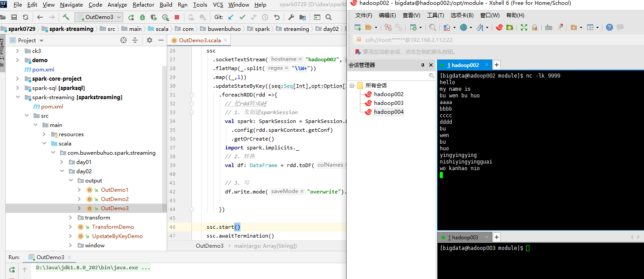The width and height of the screenshot is (644, 279).
Task: Click collapse all icon in Project panel
Action: (135, 40)
